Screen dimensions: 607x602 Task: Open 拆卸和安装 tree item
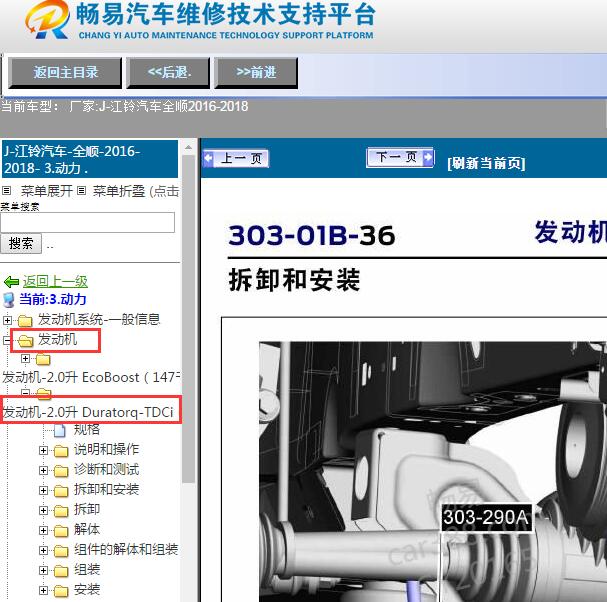tap(106, 489)
